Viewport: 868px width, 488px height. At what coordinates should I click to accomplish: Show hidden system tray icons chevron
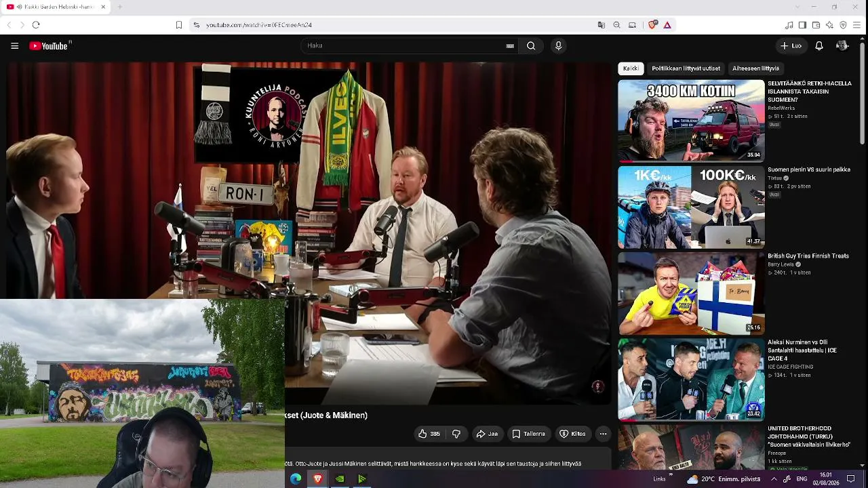click(x=774, y=479)
